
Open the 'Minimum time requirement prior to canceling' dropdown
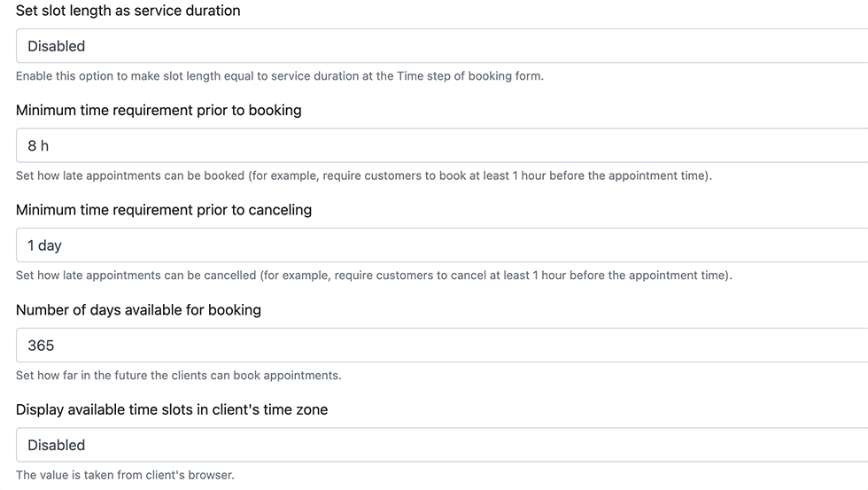(443, 245)
